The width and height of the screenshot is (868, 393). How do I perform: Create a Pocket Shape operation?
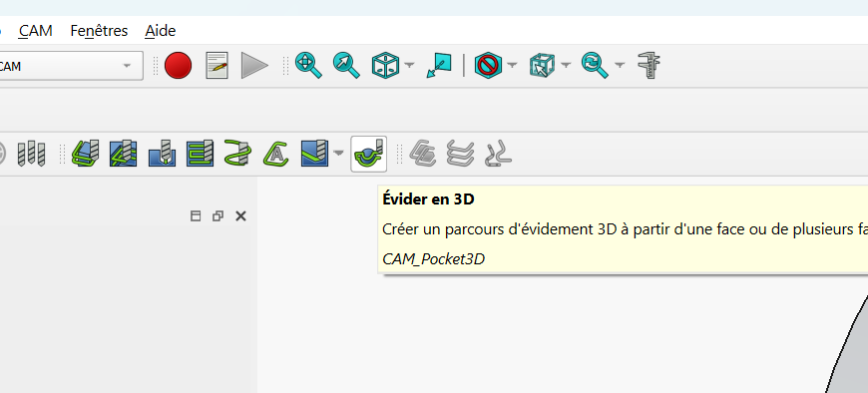123,154
